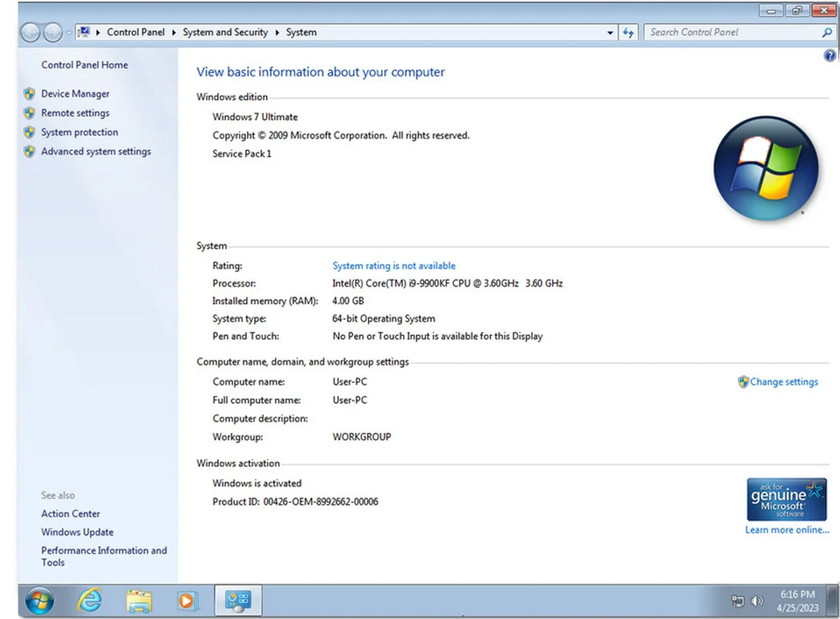Open Advanced system settings

pos(96,151)
